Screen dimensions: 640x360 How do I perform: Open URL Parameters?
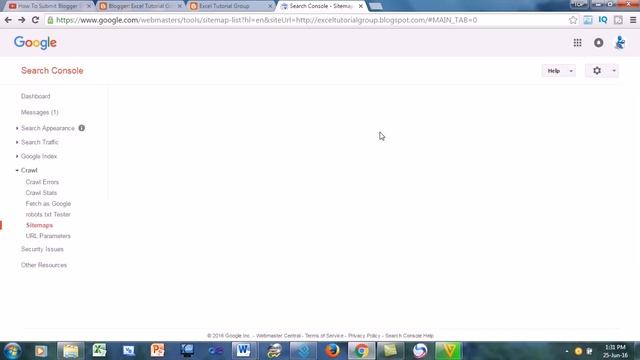[48, 236]
